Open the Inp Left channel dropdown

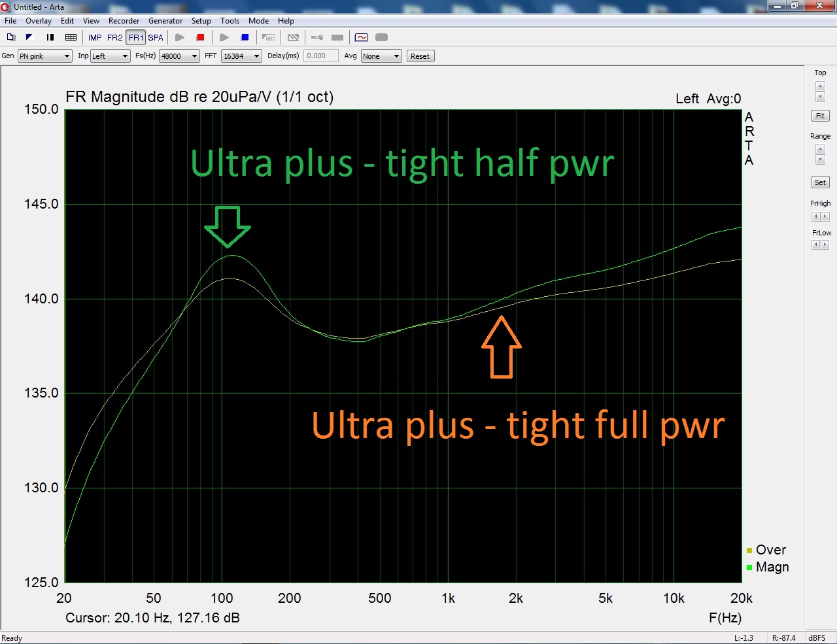(x=111, y=56)
